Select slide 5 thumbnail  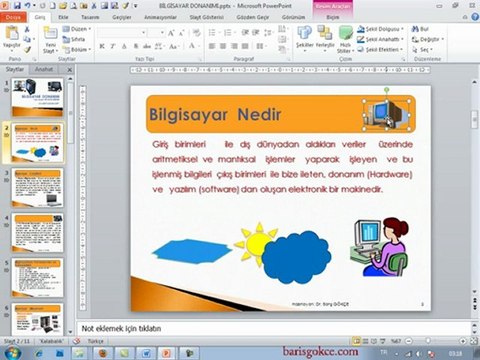tap(37, 277)
